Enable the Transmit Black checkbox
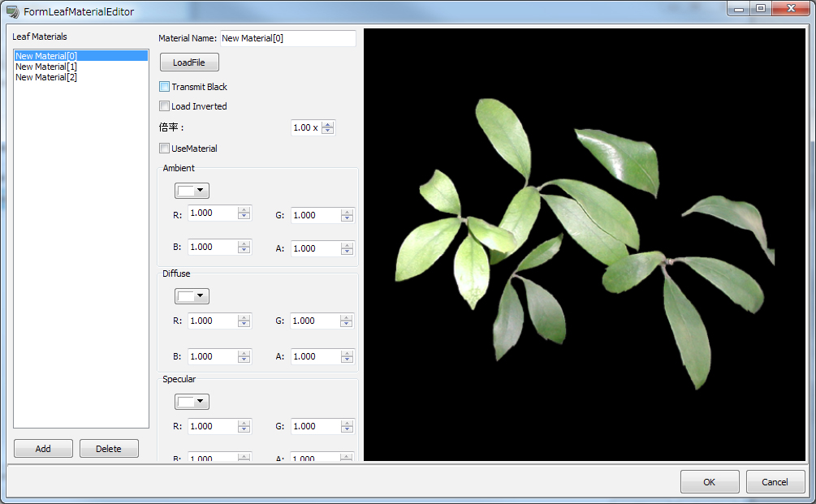Image resolution: width=816 pixels, height=504 pixels. (165, 86)
